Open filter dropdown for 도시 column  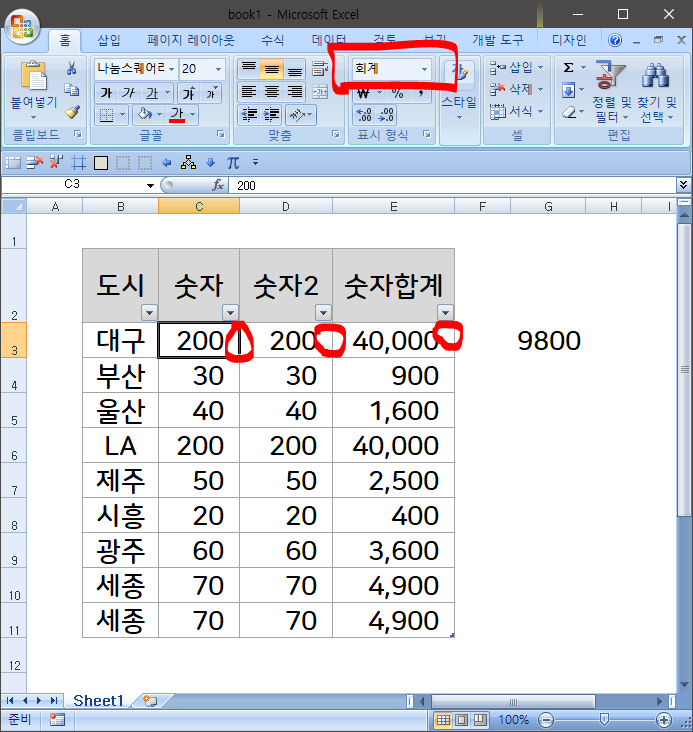coord(149,312)
